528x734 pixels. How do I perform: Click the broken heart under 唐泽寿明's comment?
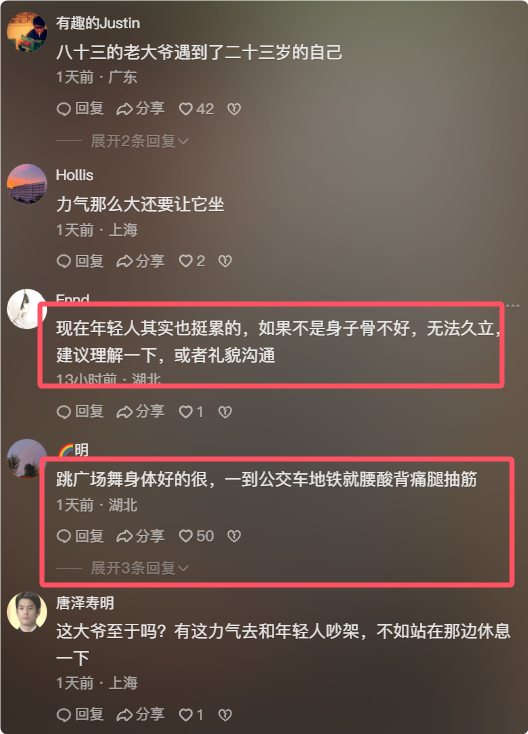pyautogui.click(x=225, y=714)
